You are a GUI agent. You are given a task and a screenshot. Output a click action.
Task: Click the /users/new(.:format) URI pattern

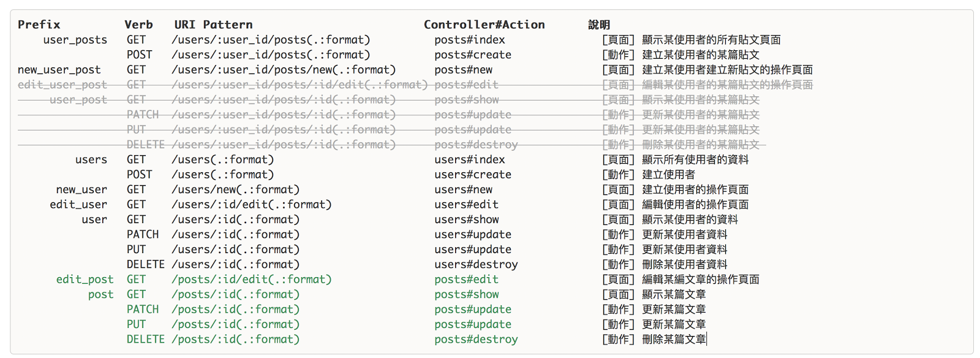pyautogui.click(x=236, y=189)
